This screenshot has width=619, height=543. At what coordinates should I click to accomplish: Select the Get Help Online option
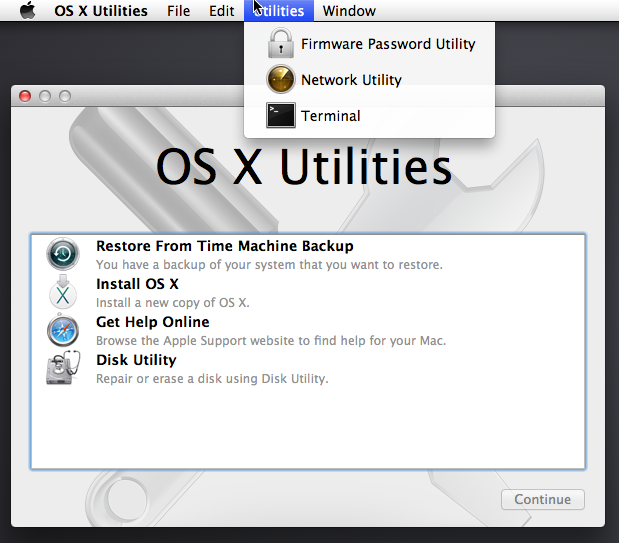153,322
